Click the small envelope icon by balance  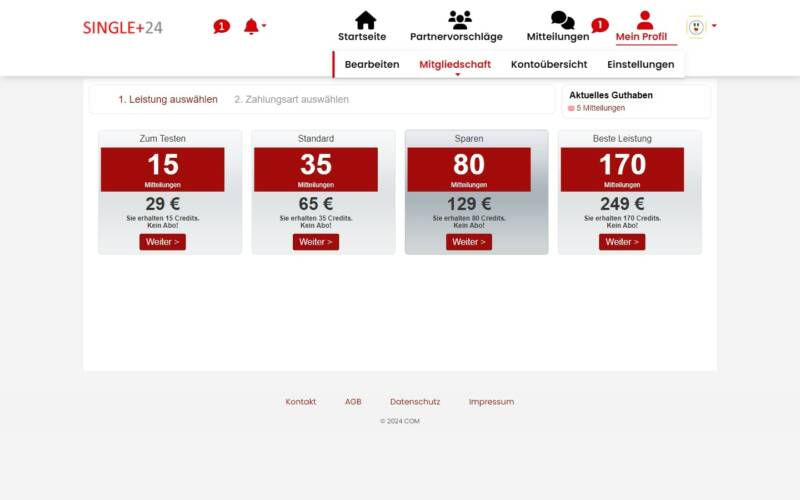(571, 109)
